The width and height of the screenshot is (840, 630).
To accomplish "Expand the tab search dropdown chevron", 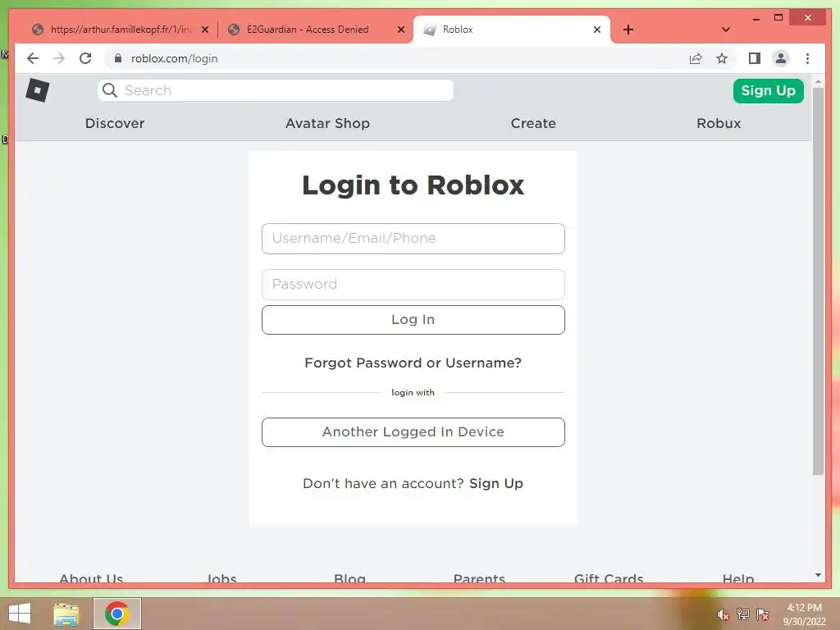I will point(726,30).
